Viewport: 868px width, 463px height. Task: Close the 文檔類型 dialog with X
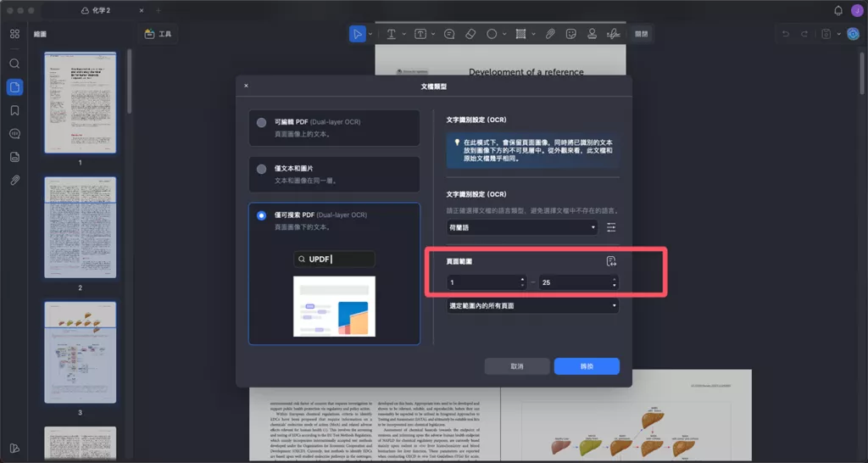click(246, 86)
